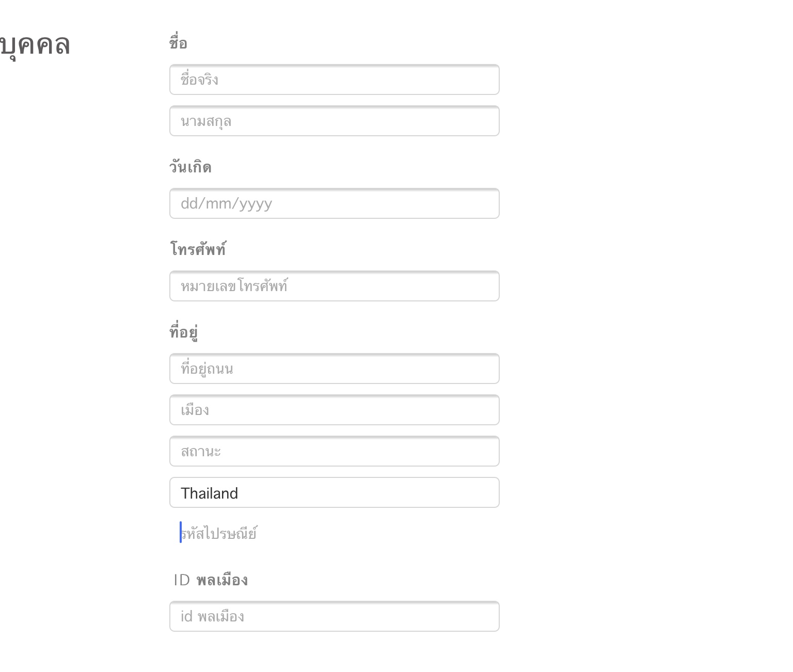The image size is (793, 672).
Task: Click the โทรศัพท์ phone label
Action: (198, 250)
